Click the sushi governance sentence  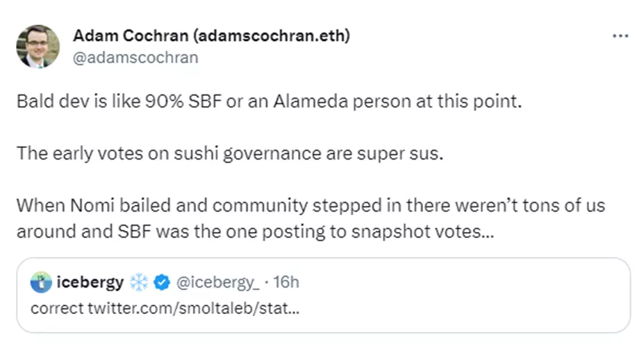click(x=229, y=153)
